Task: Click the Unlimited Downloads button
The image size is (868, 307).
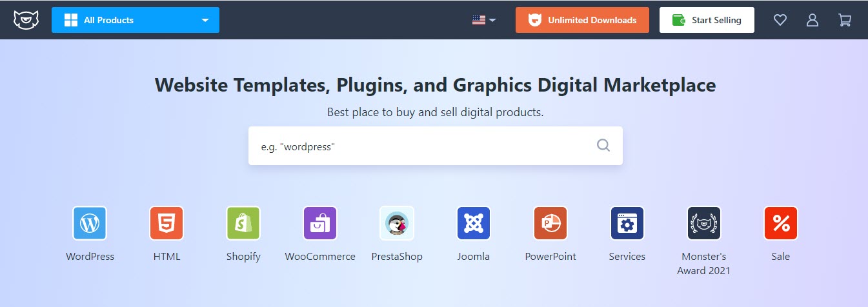Action: click(582, 20)
